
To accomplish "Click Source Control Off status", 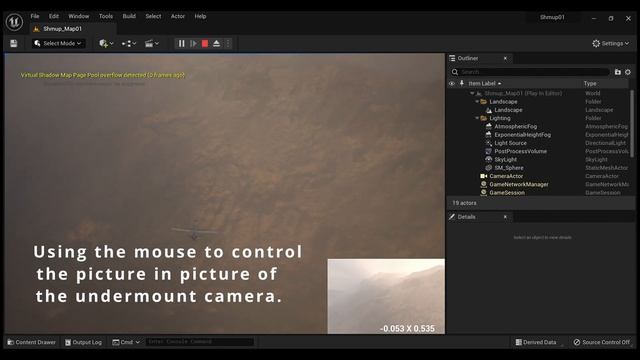I will pos(602,342).
